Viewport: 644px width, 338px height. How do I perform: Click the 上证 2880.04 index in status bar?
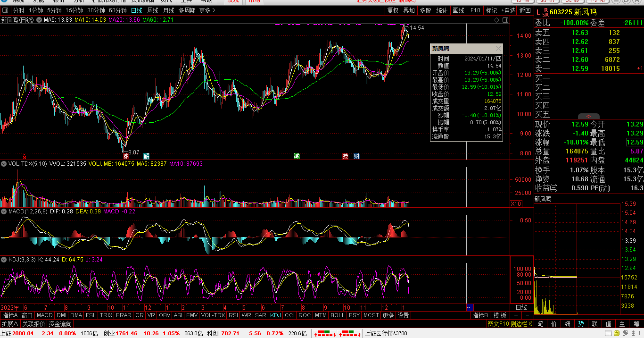[x=17, y=333]
